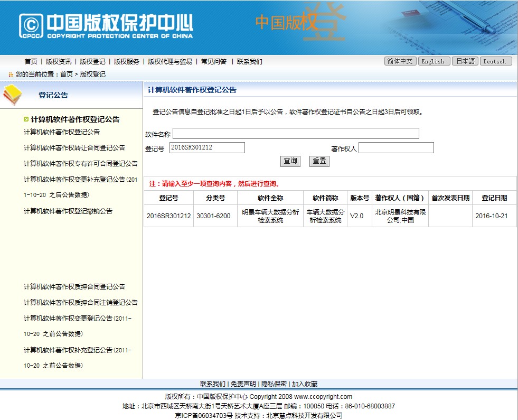
Task: Click the 版本号 column header
Action: [360, 198]
